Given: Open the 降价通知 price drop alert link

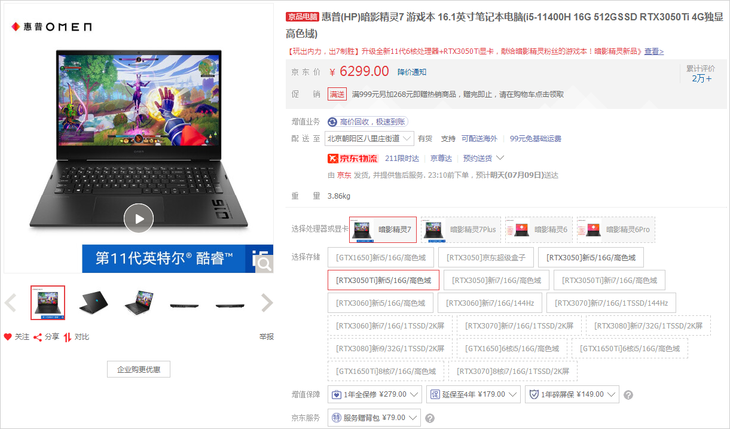Looking at the screenshot, I should point(412,72).
